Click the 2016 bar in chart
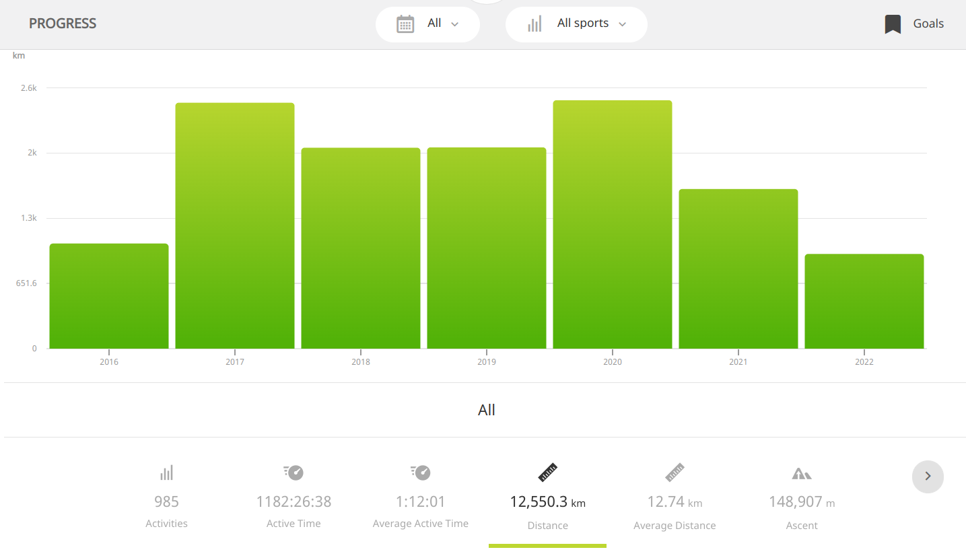The width and height of the screenshot is (966, 560). pos(109,296)
